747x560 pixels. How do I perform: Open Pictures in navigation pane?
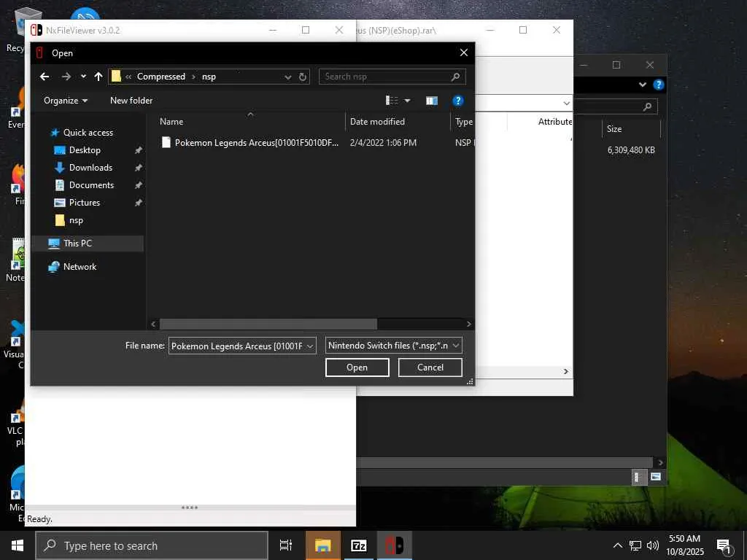coord(85,203)
